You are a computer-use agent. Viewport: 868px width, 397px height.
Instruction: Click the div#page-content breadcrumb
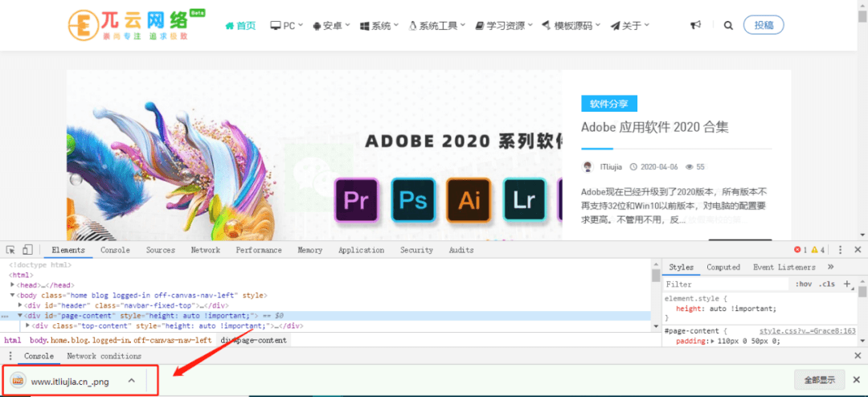tap(253, 340)
